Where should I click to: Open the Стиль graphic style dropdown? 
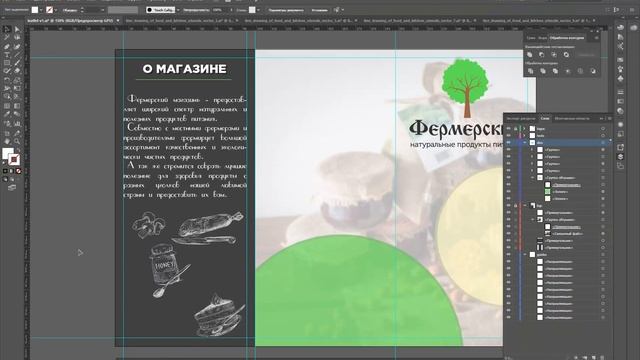(258, 9)
